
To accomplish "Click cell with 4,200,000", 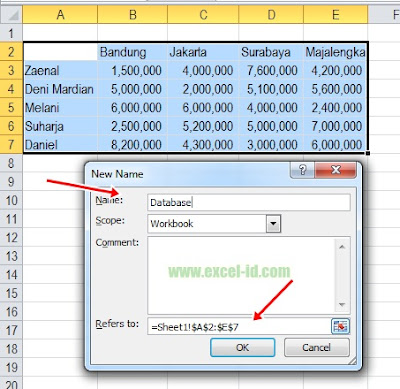I will coord(336,70).
